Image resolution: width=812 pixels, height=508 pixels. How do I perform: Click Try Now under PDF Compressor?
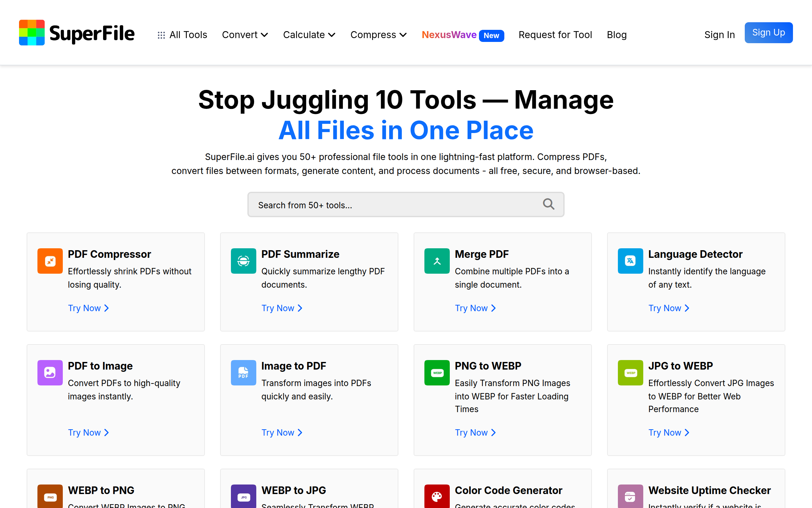pyautogui.click(x=88, y=308)
